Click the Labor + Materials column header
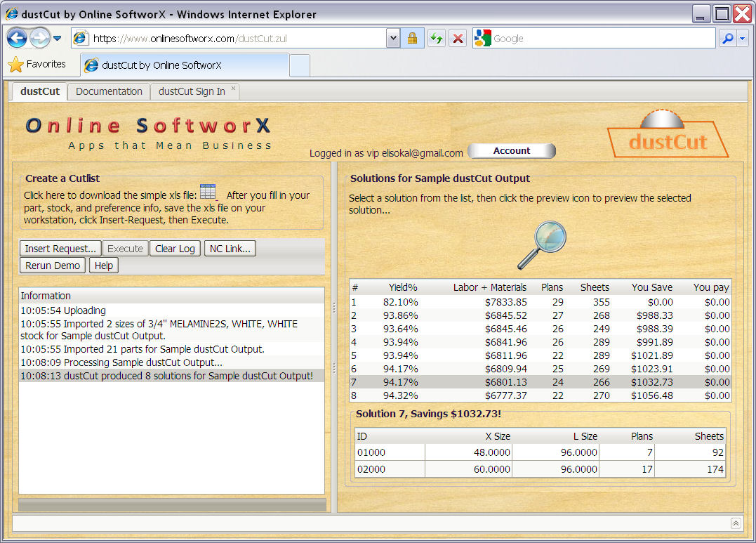The width and height of the screenshot is (756, 543). pos(490,288)
